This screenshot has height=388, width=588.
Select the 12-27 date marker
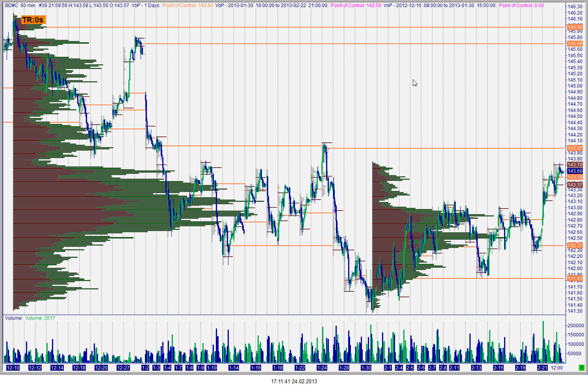click(x=123, y=367)
